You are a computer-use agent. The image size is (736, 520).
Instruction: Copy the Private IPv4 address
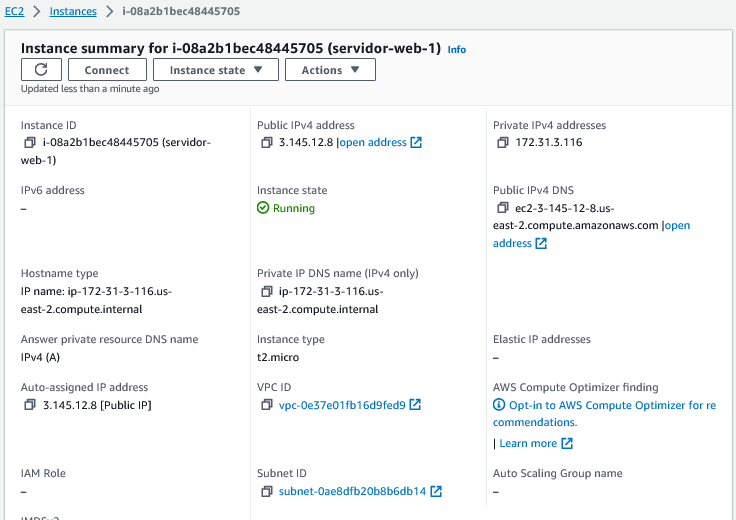503,143
